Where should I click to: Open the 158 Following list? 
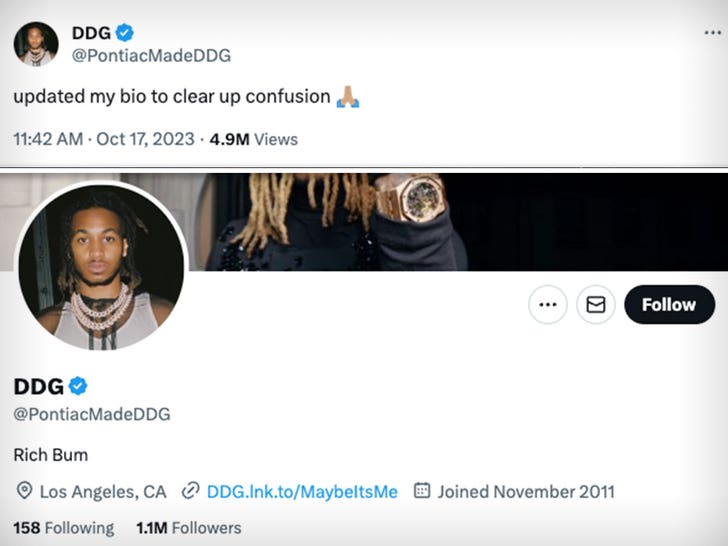[x=64, y=527]
